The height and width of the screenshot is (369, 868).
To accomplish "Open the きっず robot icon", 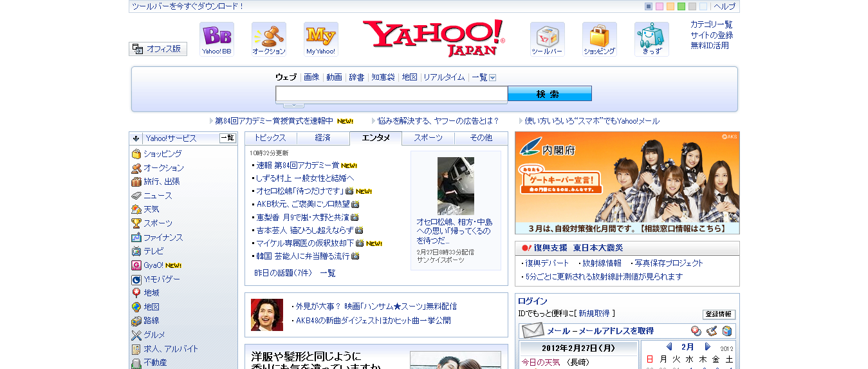I will click(x=651, y=39).
